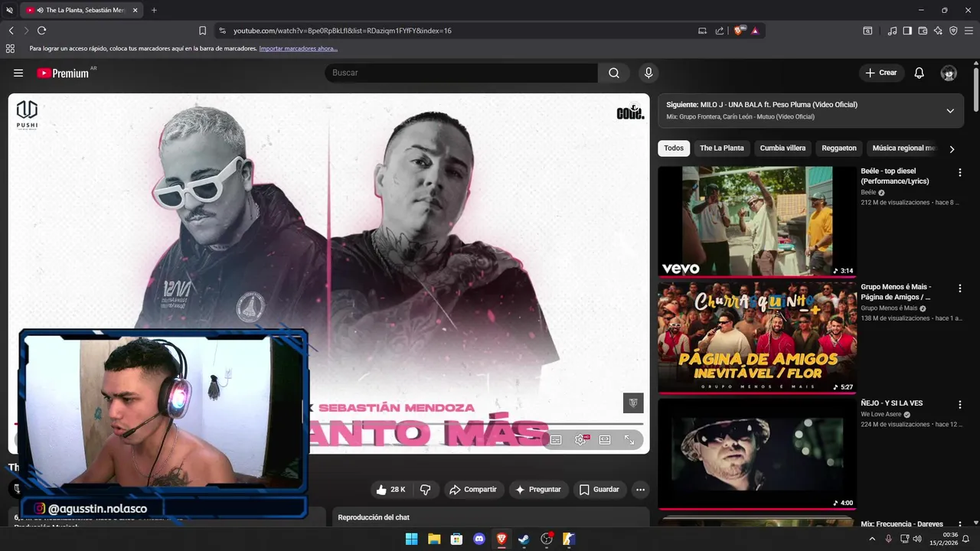Screen dimensions: 980x551
Task: Click the search magnifier button
Action: [x=614, y=73]
